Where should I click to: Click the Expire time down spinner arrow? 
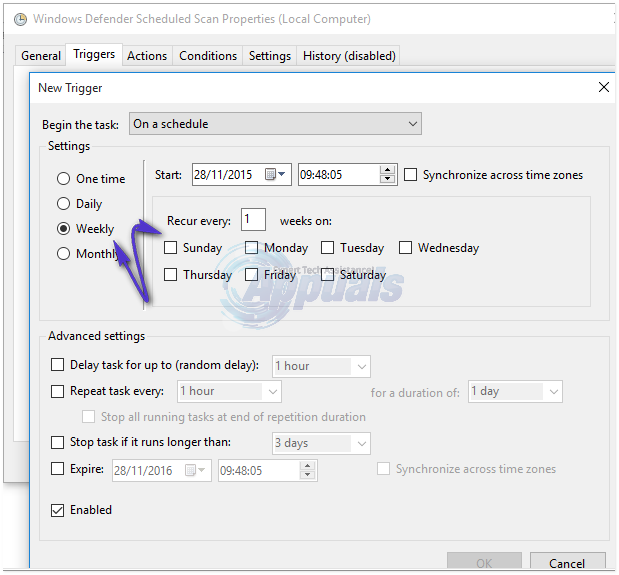308,475
